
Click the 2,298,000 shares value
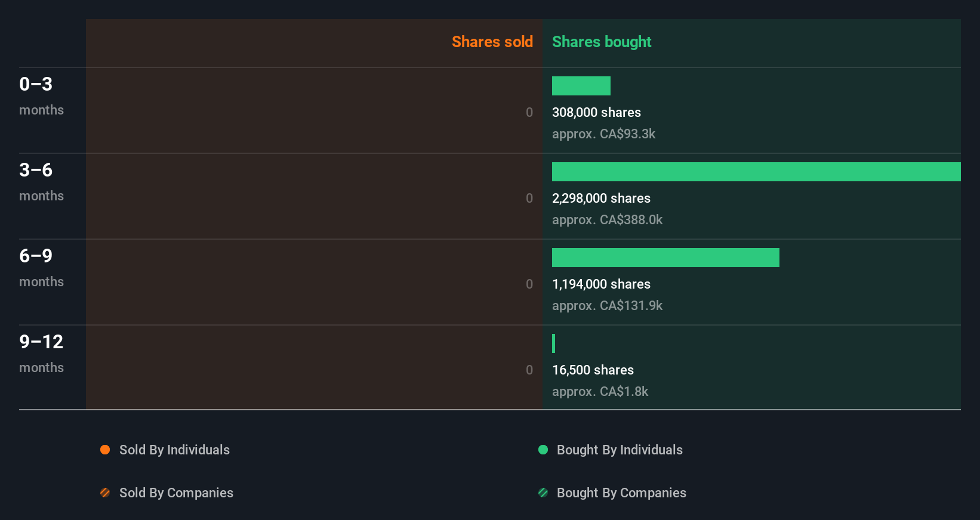[601, 198]
